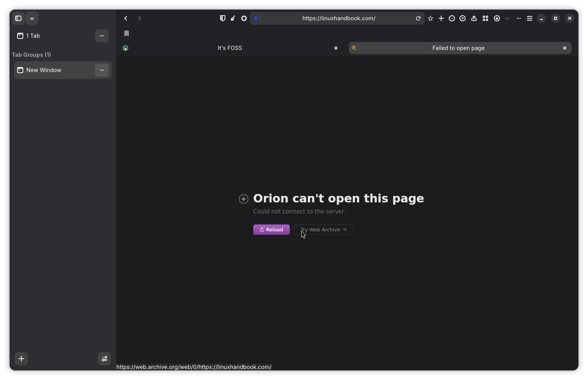The height and width of the screenshot is (380, 588).
Task: Switch to the It's FOSS tab
Action: point(230,48)
